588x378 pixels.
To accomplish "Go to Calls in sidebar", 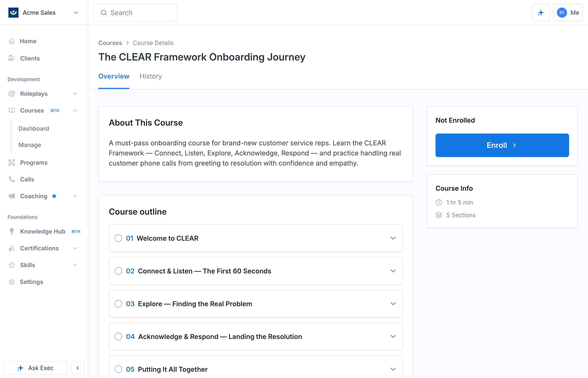I will (x=27, y=179).
